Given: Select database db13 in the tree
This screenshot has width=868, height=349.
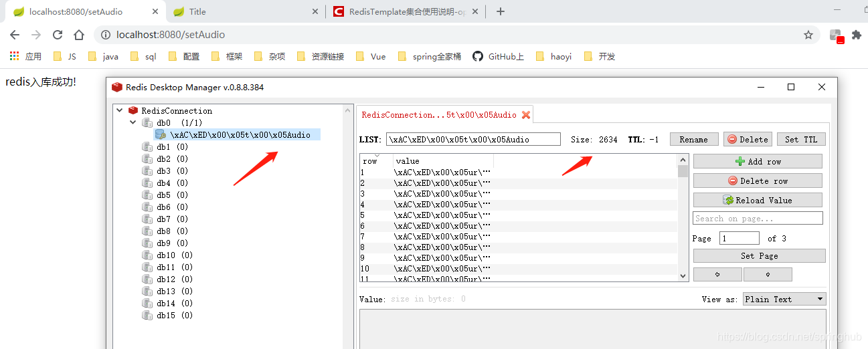Looking at the screenshot, I should pyautogui.click(x=175, y=292).
